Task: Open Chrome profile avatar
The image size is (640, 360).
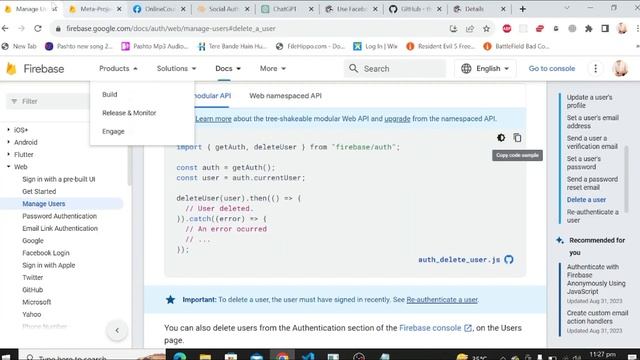Action: tap(622, 29)
